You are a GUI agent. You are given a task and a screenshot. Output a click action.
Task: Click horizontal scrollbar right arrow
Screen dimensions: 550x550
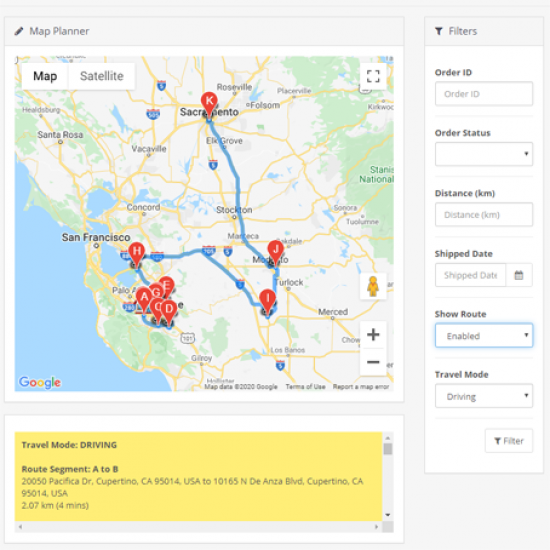coord(376,526)
